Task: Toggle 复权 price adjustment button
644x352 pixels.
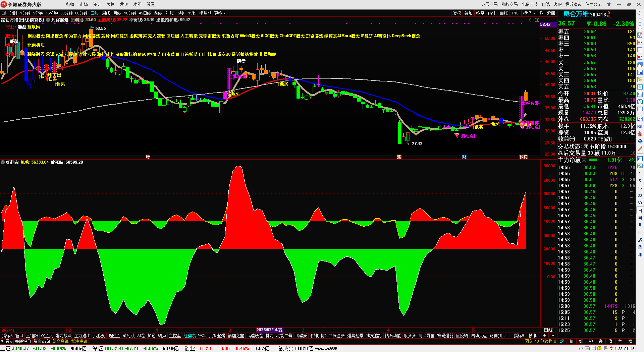Action: (457, 13)
